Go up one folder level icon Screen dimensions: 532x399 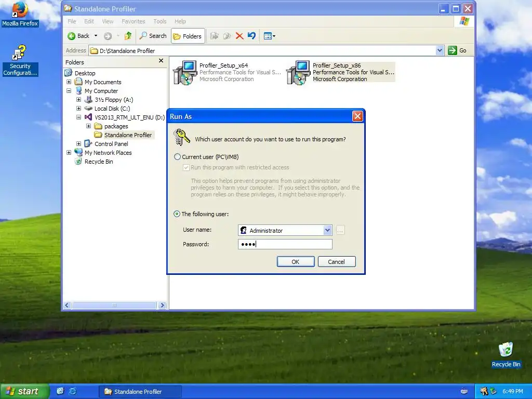pyautogui.click(x=128, y=36)
